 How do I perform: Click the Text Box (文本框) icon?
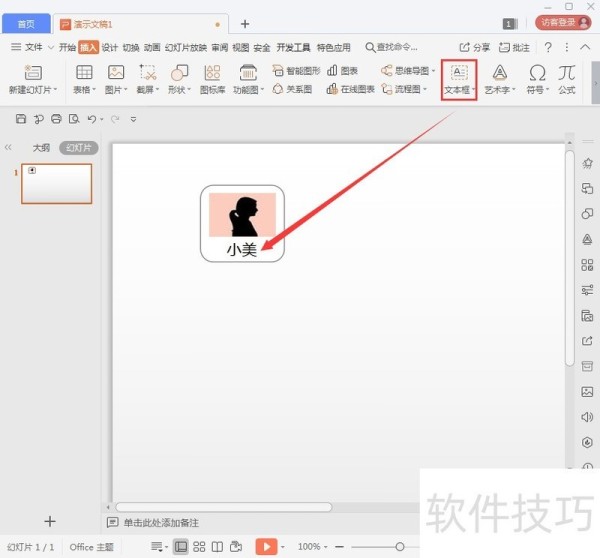[459, 72]
